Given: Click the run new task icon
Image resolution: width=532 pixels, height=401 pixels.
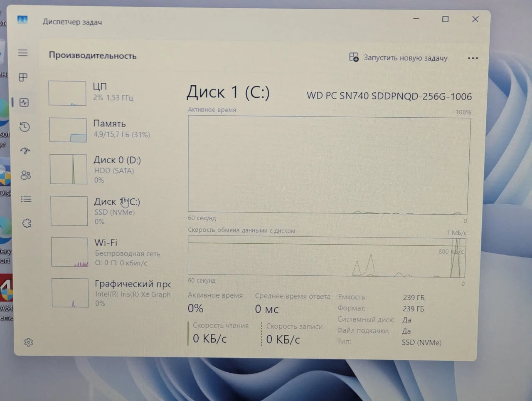Looking at the screenshot, I should coord(354,57).
